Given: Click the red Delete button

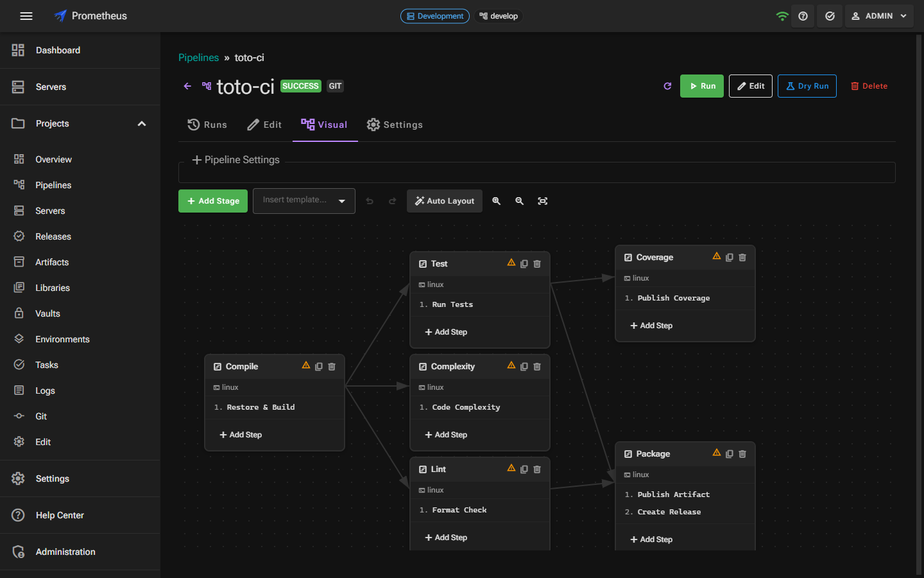Looking at the screenshot, I should [869, 86].
